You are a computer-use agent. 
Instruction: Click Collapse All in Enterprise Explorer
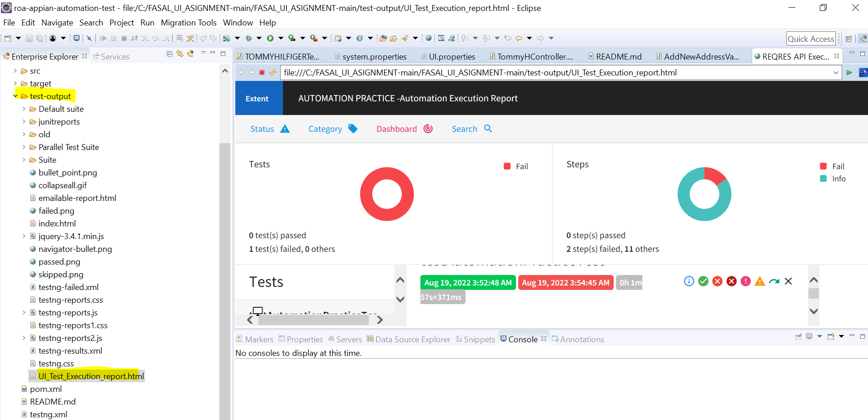[169, 54]
